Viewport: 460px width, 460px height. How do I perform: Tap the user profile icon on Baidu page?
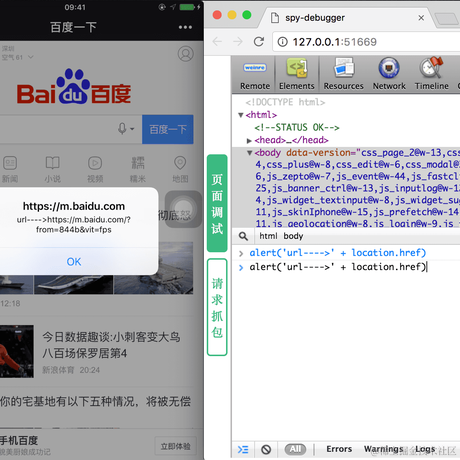[185, 54]
